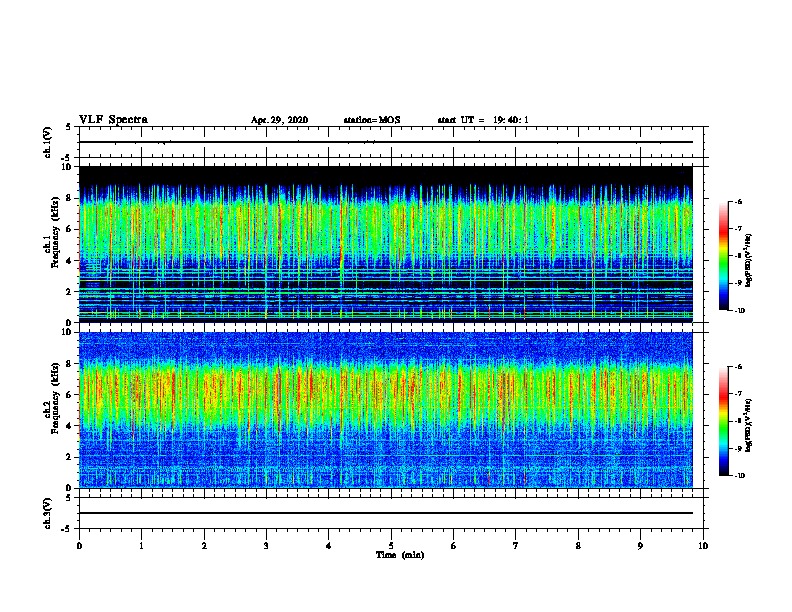Click time axis tick label "2"
Viewport: 792px width, 612px height.
[x=204, y=546]
